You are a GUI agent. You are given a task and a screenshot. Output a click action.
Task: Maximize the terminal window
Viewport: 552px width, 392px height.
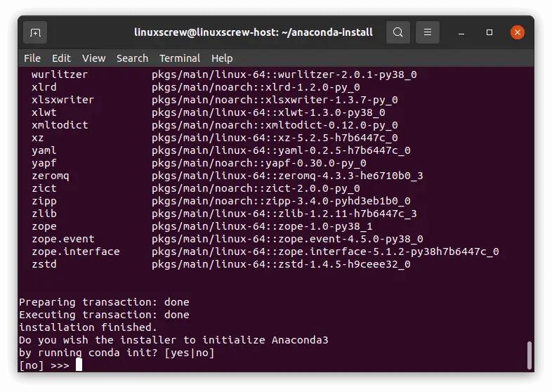489,32
